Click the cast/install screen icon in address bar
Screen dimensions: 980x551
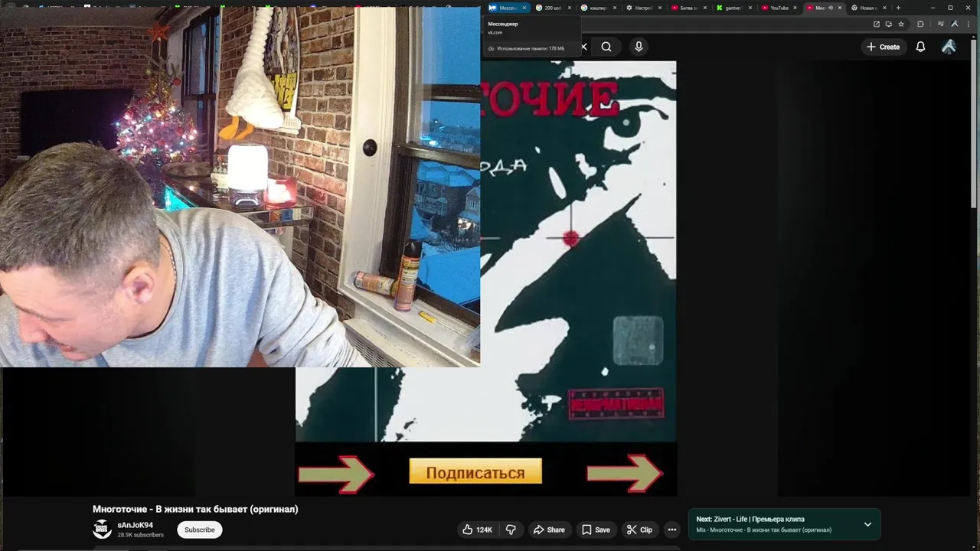coord(889,24)
